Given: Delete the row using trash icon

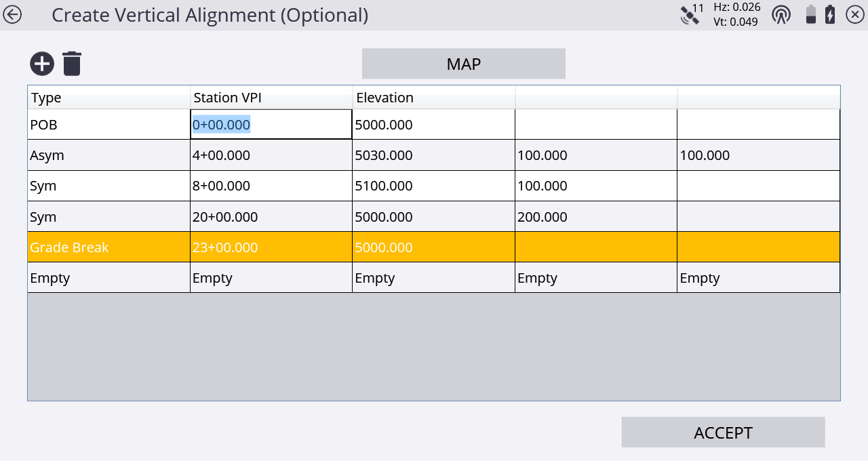Looking at the screenshot, I should click(x=72, y=64).
